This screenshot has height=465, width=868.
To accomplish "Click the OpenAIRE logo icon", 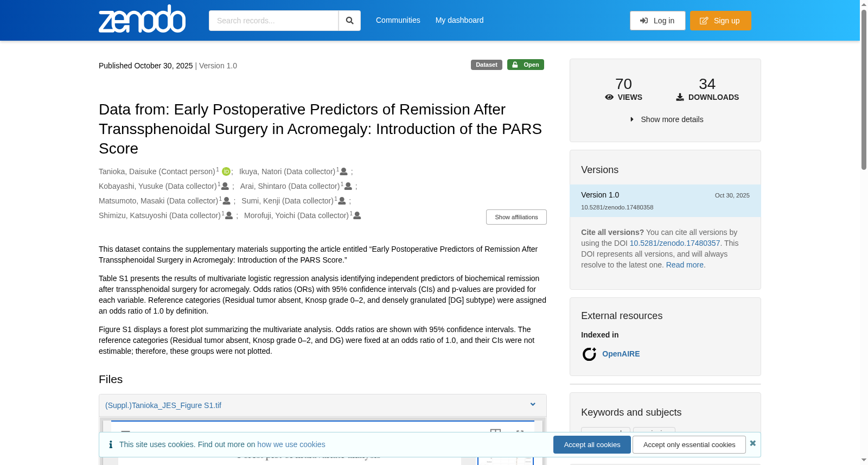I will click(589, 354).
